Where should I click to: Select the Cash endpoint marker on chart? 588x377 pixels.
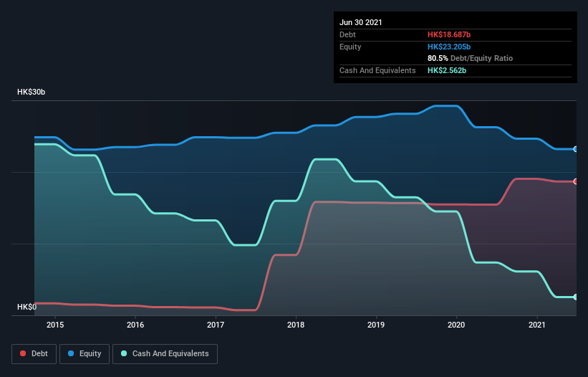click(x=576, y=297)
